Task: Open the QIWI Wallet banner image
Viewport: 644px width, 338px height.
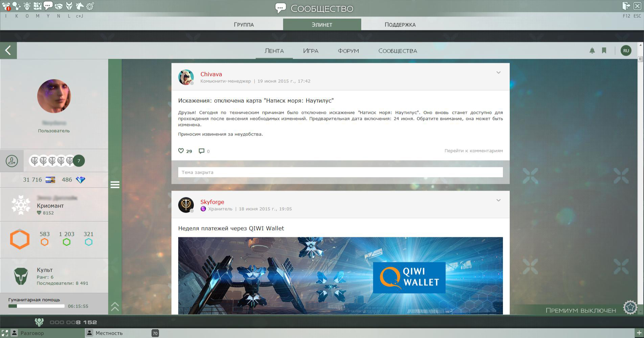Action: (341, 276)
